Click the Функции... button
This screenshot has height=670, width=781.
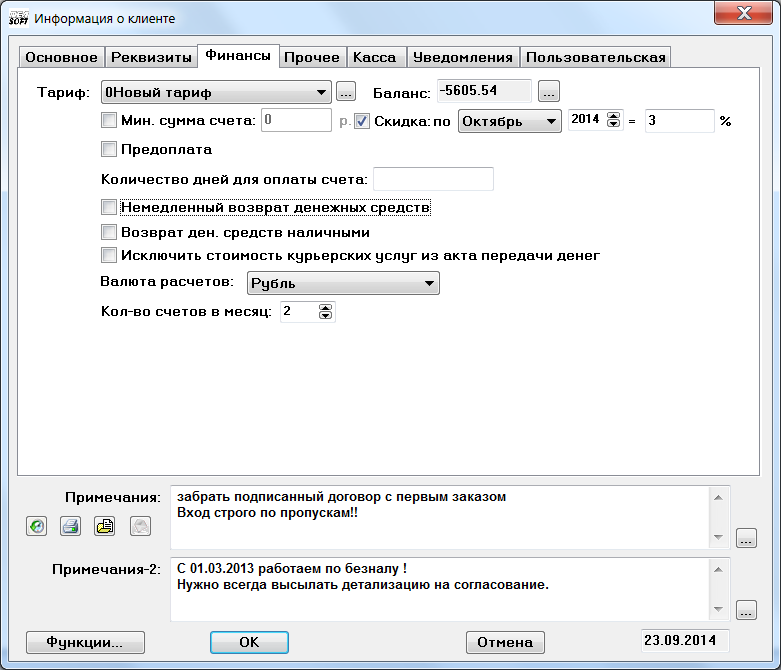point(85,642)
